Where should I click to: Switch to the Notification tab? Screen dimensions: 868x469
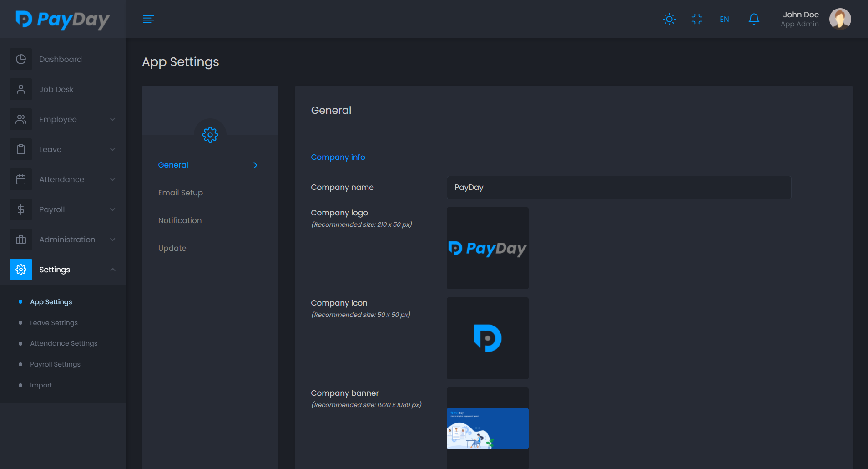point(180,220)
